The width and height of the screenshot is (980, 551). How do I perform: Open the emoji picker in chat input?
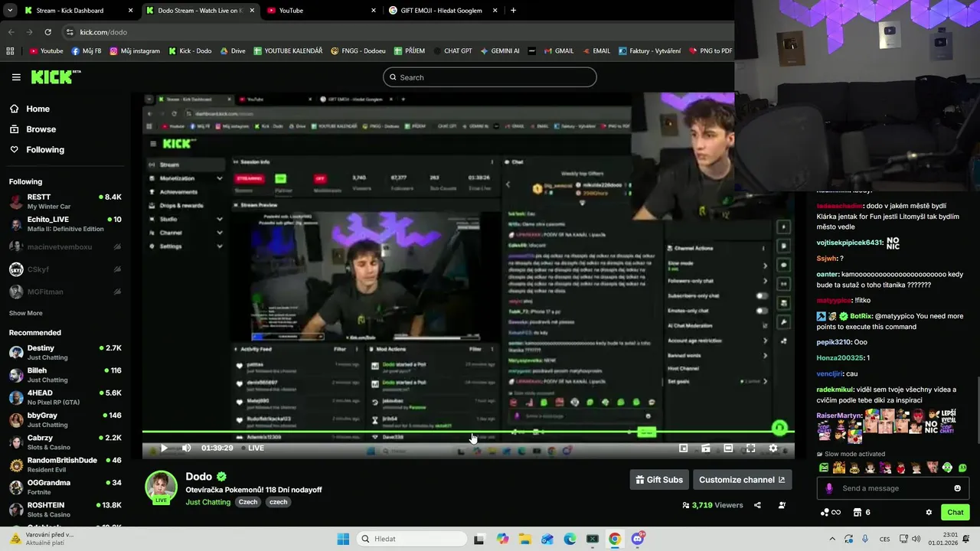tap(957, 488)
